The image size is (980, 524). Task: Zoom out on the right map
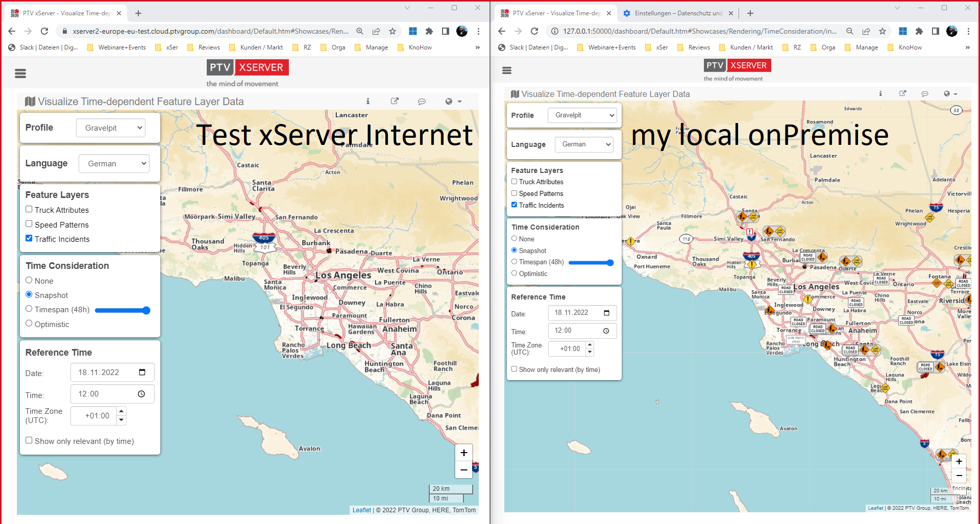(959, 476)
